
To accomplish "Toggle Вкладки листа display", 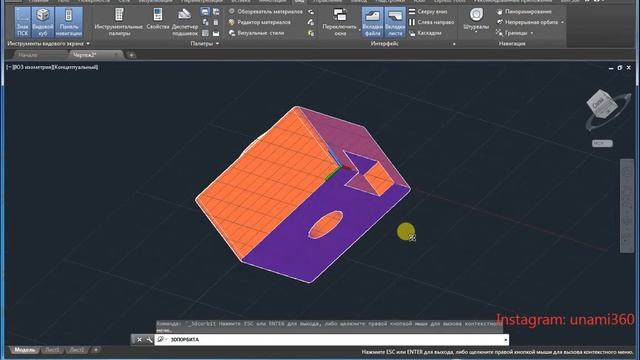I will click(395, 22).
